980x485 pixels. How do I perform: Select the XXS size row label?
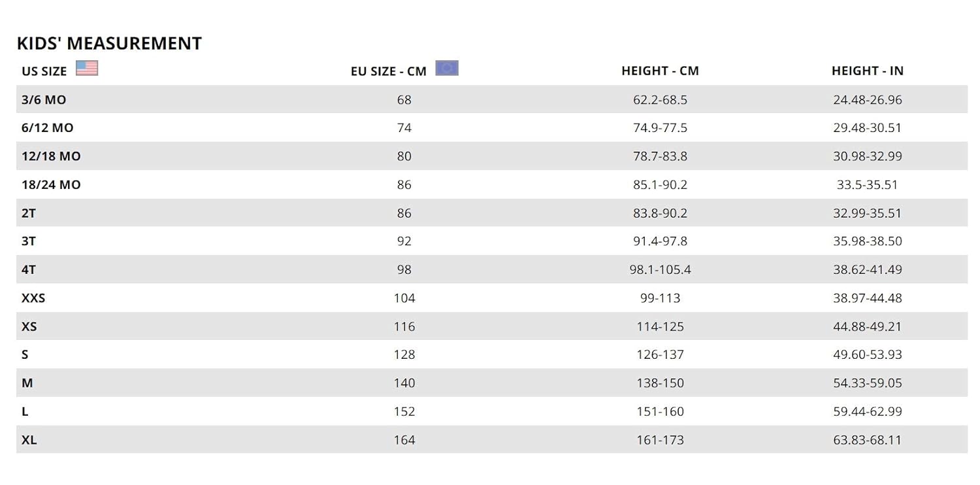click(x=33, y=298)
